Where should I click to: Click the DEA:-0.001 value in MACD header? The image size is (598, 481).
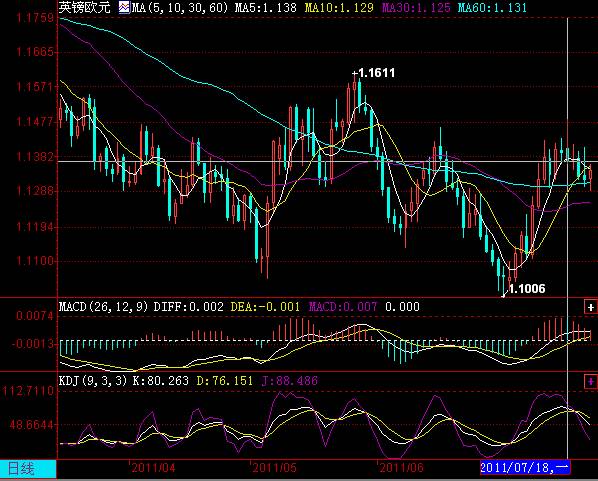coord(265,307)
